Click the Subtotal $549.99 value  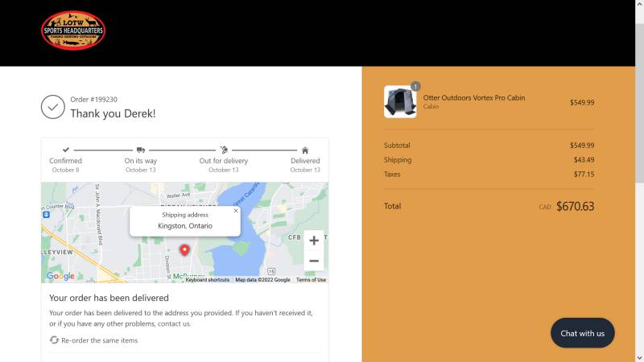coord(582,146)
